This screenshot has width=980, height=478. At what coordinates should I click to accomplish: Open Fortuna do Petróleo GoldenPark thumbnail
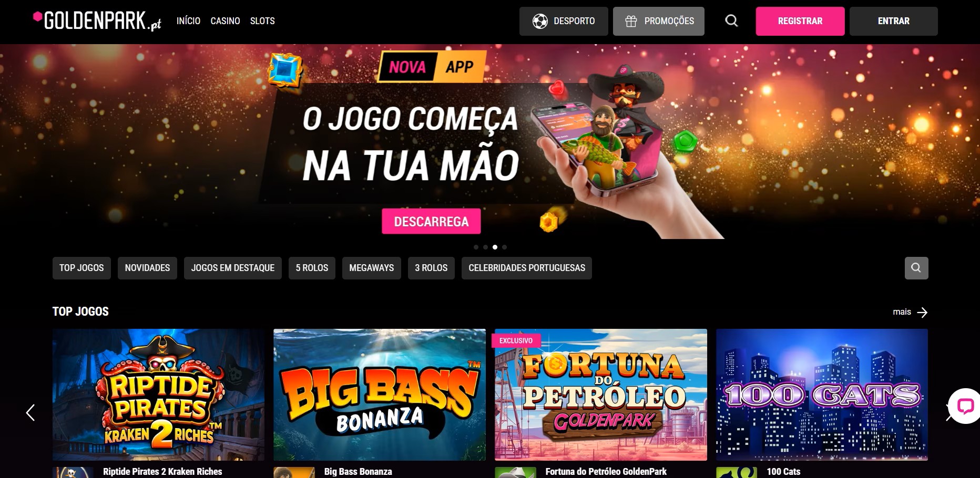[601, 394]
